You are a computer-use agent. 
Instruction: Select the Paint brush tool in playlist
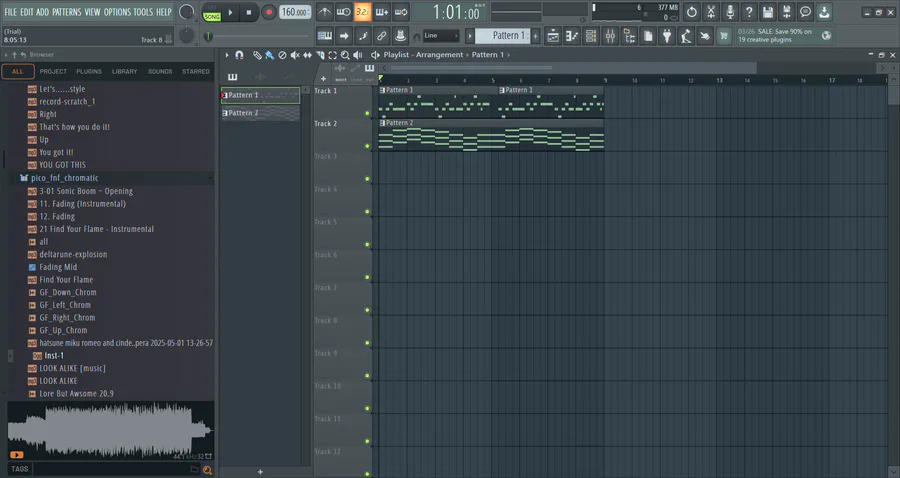(x=269, y=55)
